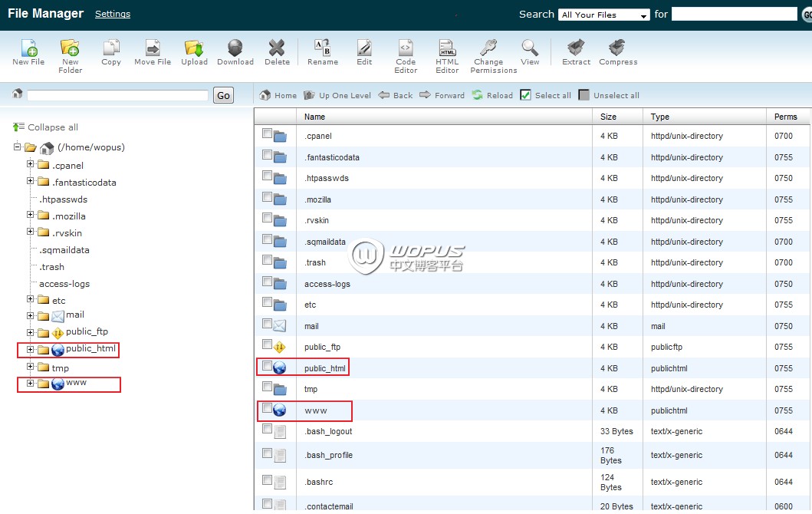Check the .cpanel row checkbox
Screen dimensions: 812x514
coord(267,133)
